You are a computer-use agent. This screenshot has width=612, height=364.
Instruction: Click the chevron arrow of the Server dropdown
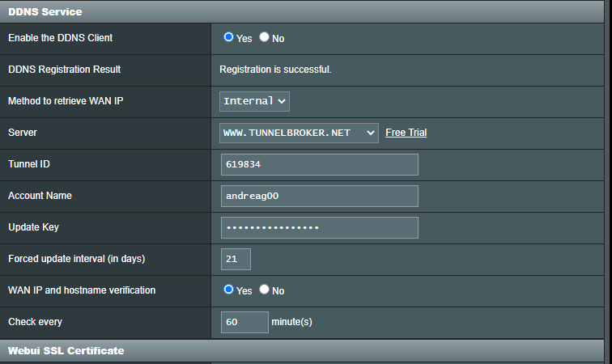(371, 133)
